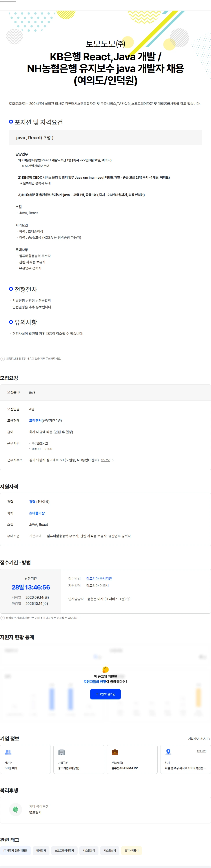Click the 서울 종로구 사직로 130 address
The width and height of the screenshot is (211, 868).
tap(185, 768)
